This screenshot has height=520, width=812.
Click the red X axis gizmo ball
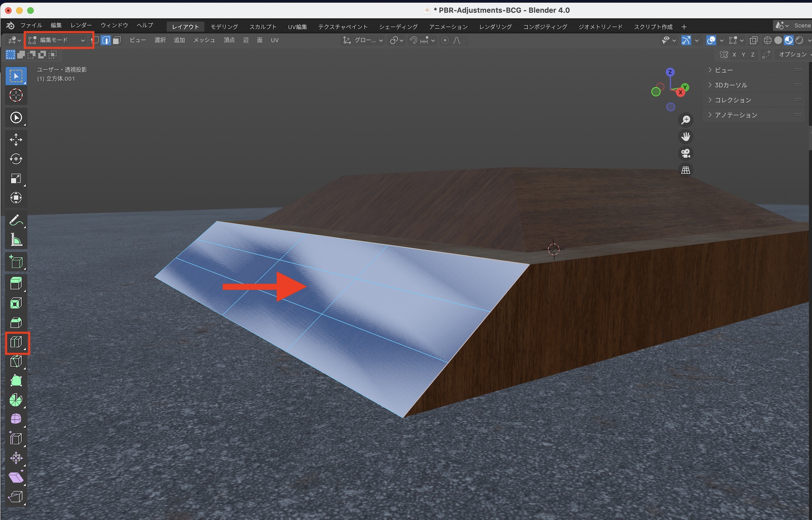[x=680, y=92]
